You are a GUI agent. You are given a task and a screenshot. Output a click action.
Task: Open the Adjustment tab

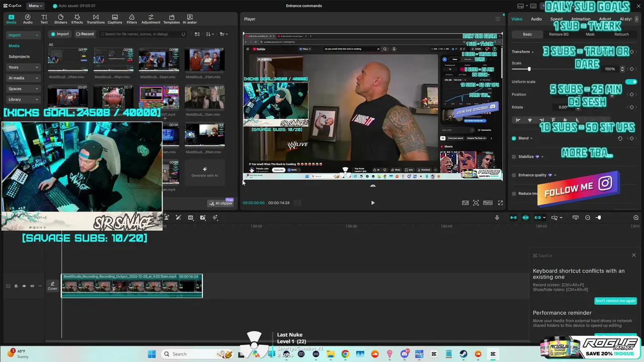(150, 19)
